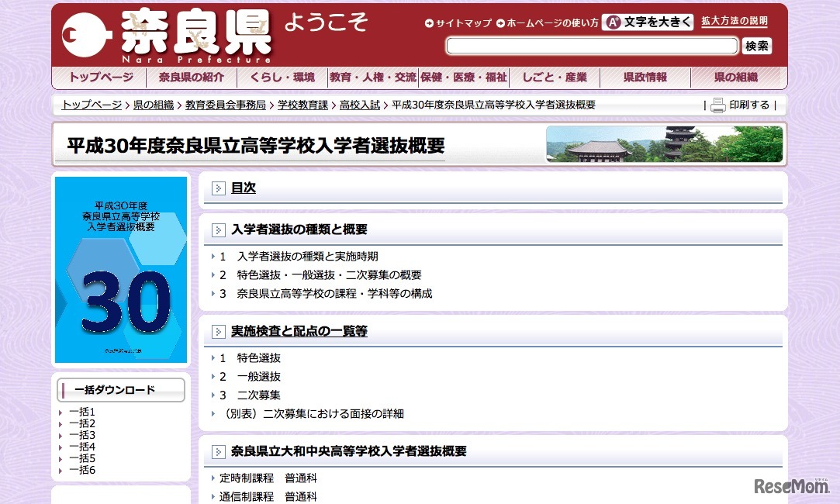
Task: Open the 奈良県の紹介 navigation tab
Action: (192, 77)
